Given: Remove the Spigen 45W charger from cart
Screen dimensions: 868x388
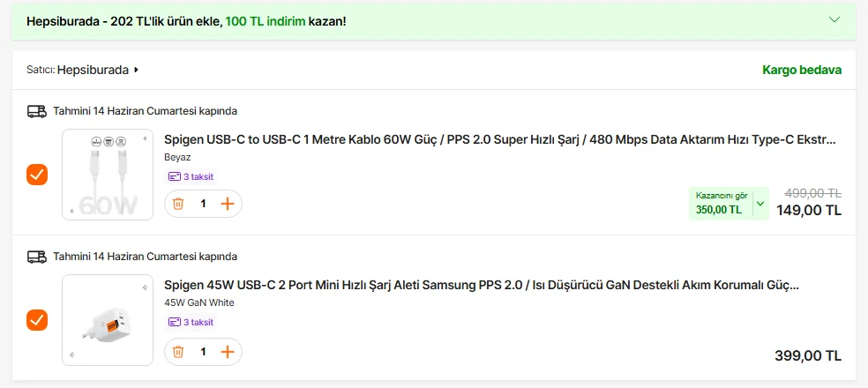Looking at the screenshot, I should coord(178,352).
